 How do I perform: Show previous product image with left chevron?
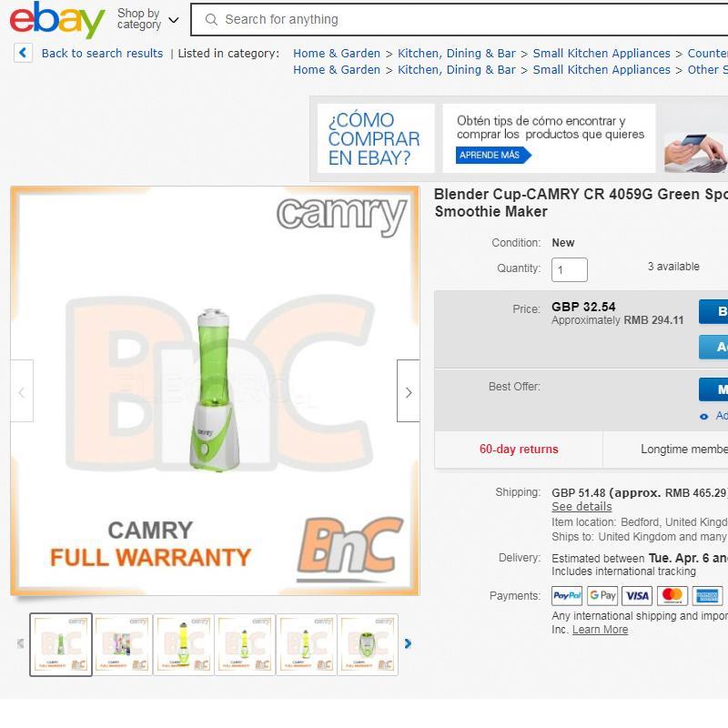coord(22,391)
